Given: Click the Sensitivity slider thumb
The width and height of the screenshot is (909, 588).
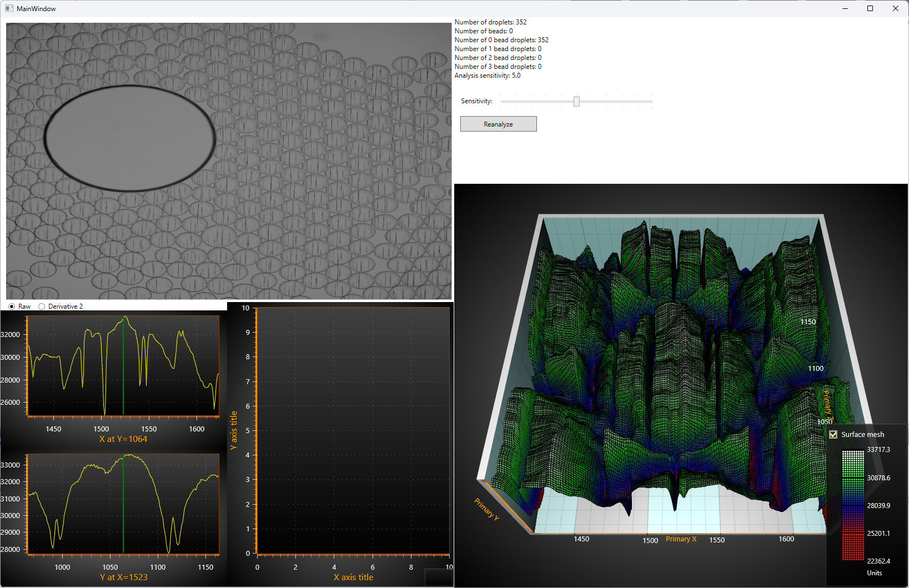Looking at the screenshot, I should (576, 101).
